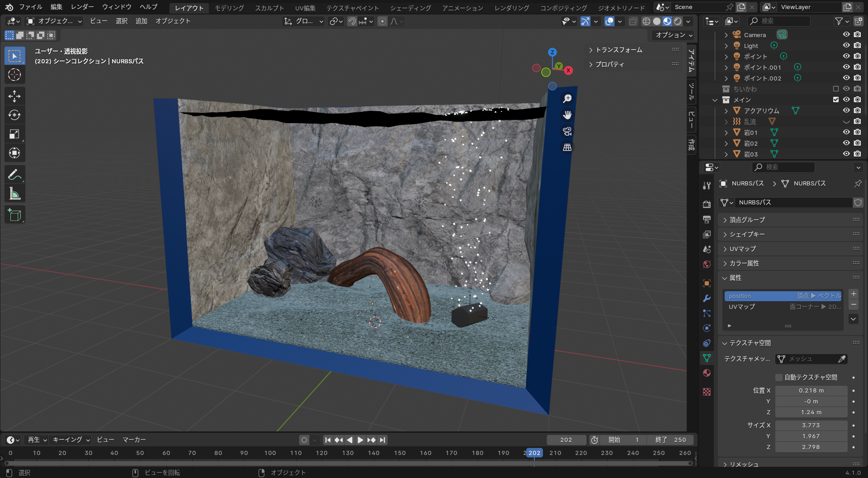This screenshot has height=478, width=868.
Task: Open the ファイル menu
Action: (x=31, y=7)
